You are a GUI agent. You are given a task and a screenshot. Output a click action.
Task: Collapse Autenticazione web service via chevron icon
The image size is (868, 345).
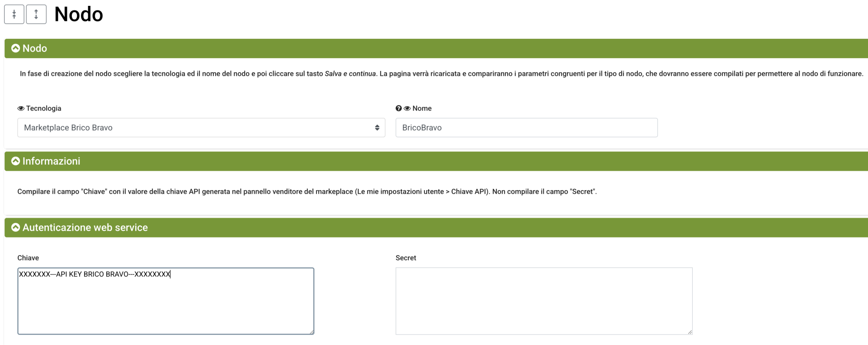(15, 228)
